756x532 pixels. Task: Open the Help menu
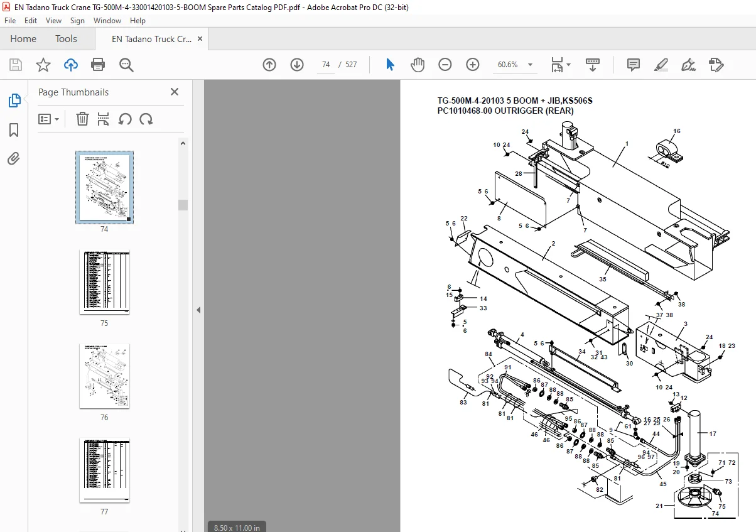(138, 21)
